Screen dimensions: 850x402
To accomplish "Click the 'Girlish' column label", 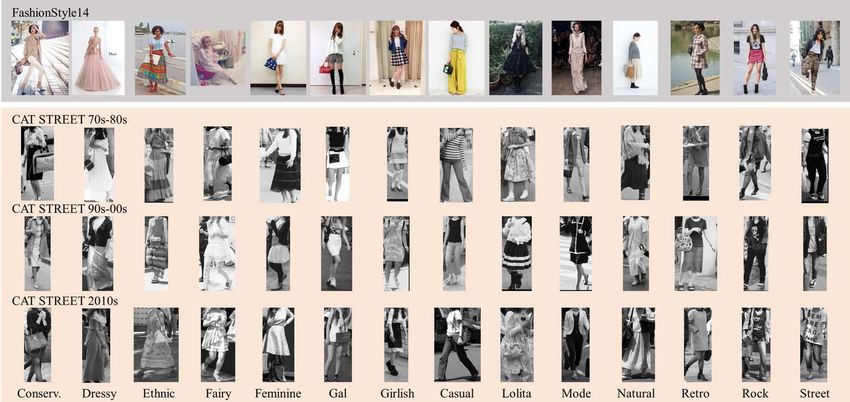I will (397, 393).
